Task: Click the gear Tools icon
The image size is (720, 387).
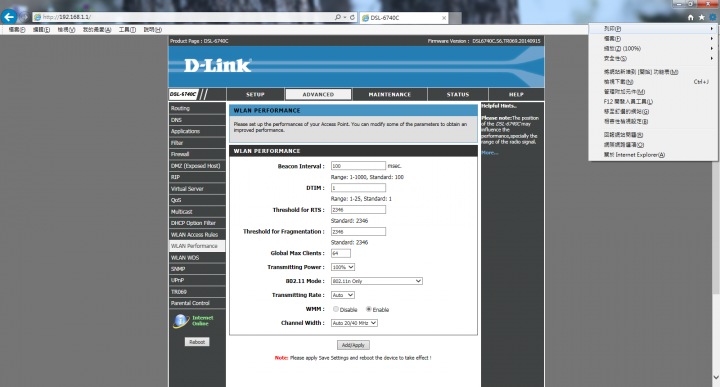Action: [712, 17]
